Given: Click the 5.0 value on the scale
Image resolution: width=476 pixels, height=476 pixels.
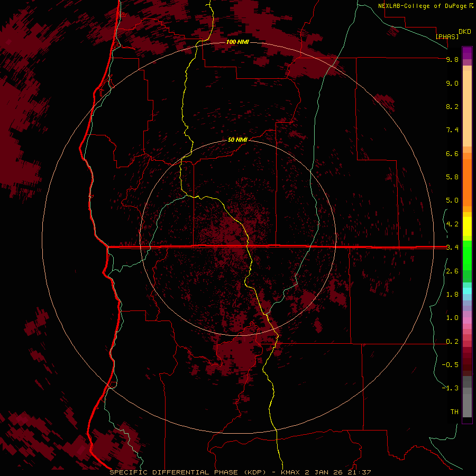Looking at the screenshot, I should pyautogui.click(x=452, y=200).
